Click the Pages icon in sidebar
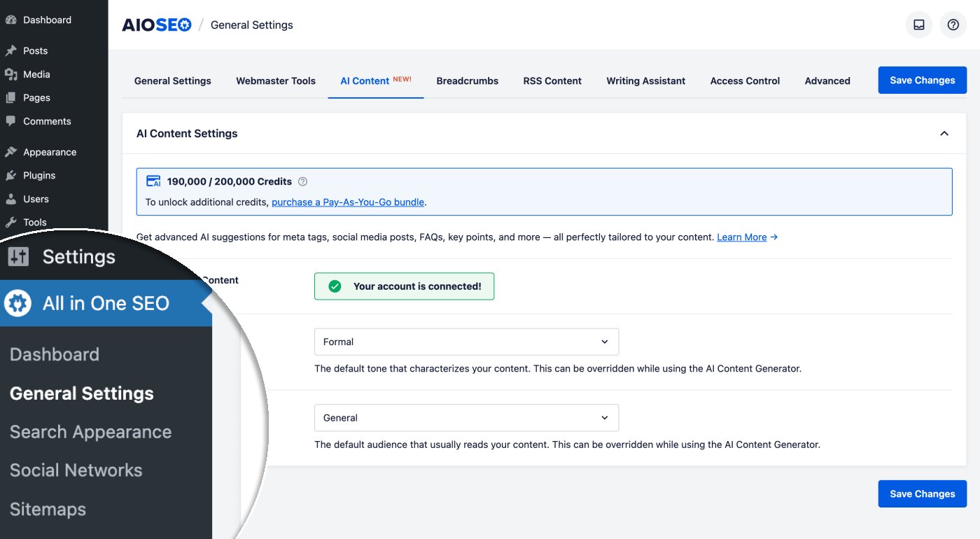The height and width of the screenshot is (539, 980). 10,98
